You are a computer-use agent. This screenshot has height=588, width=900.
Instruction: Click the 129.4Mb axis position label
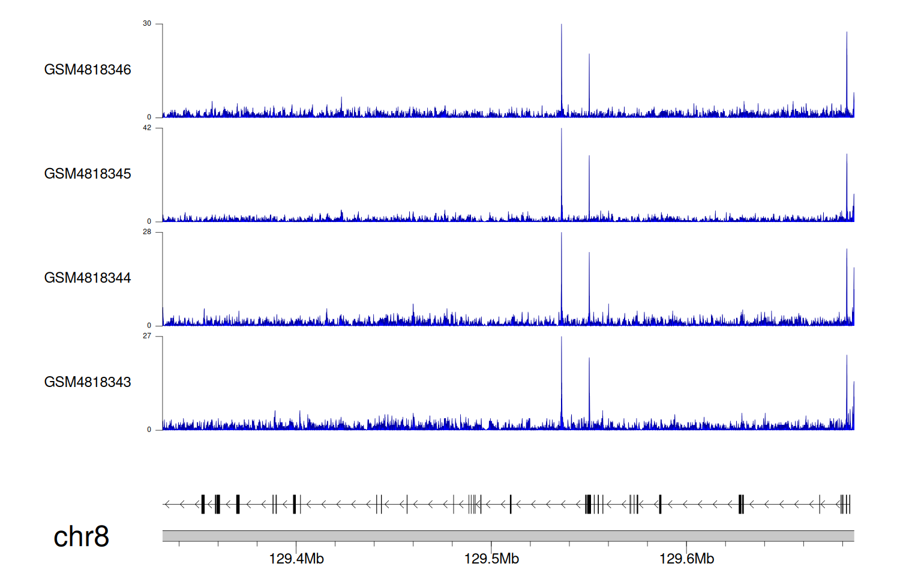click(296, 559)
